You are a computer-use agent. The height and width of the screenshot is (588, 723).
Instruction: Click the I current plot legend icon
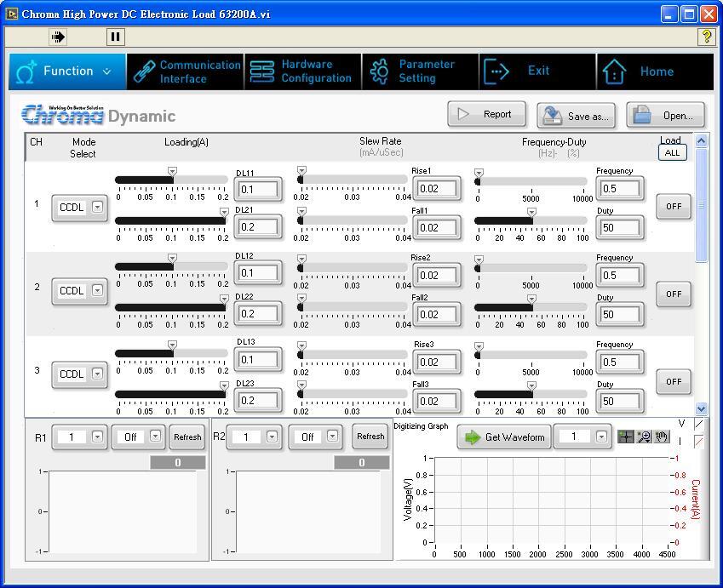(699, 441)
